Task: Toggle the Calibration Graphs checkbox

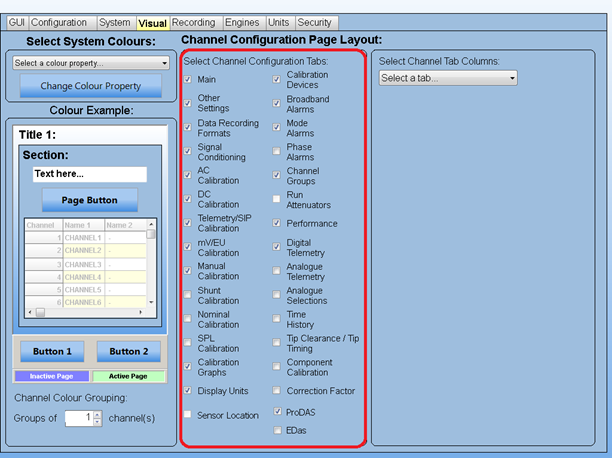Action: point(188,366)
